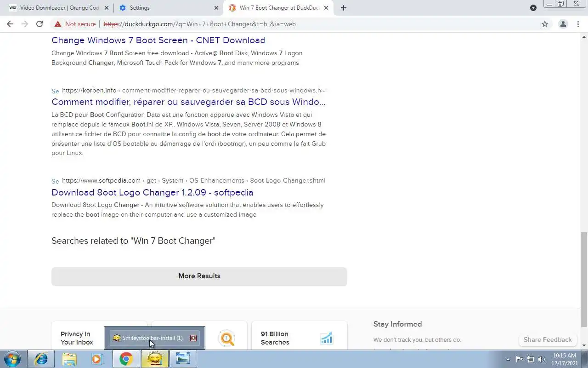Viewport: 588px width, 368px height.
Task: Launch Internet Explorer from the taskbar
Action: click(41, 359)
